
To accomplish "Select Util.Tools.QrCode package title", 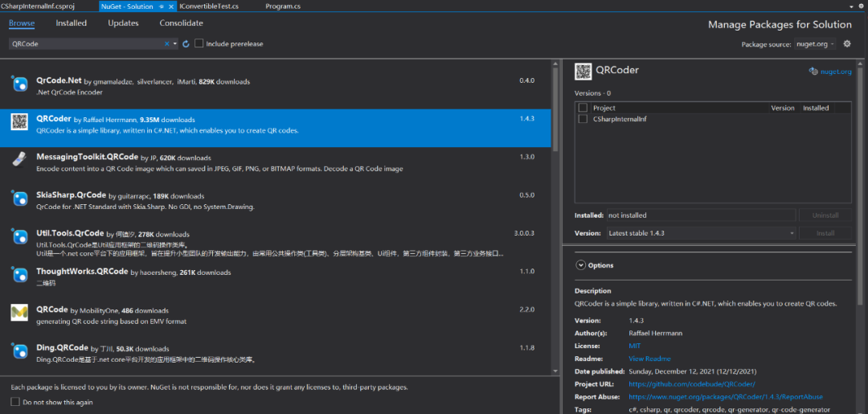I will [70, 234].
